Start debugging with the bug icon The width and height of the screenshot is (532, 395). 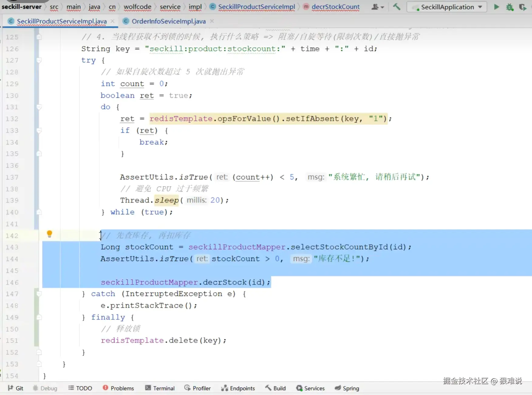pos(510,7)
